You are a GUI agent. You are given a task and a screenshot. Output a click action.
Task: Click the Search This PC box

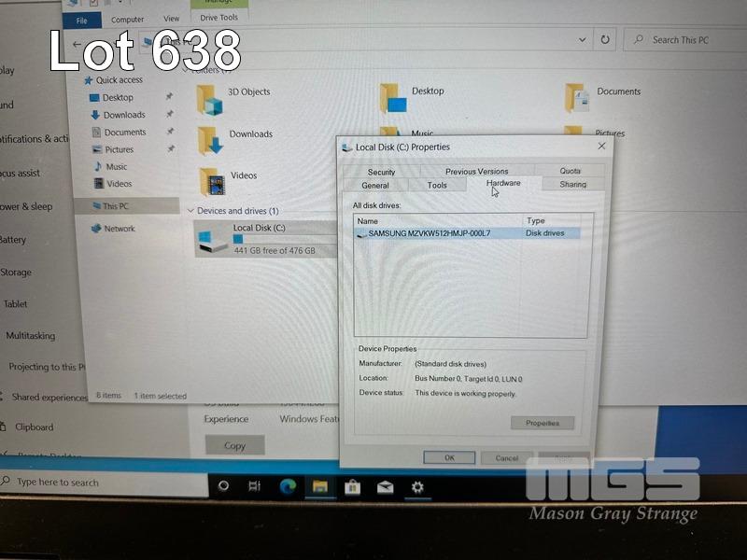coord(686,40)
